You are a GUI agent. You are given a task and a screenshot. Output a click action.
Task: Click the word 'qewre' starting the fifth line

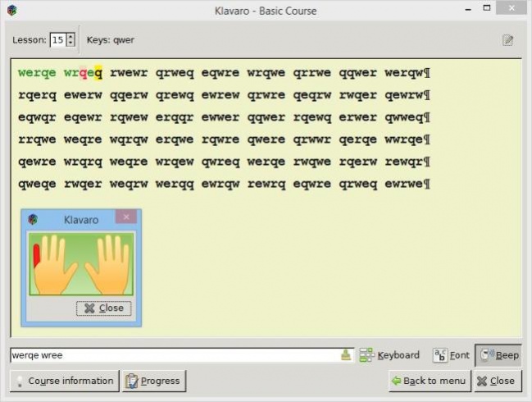tap(37, 162)
